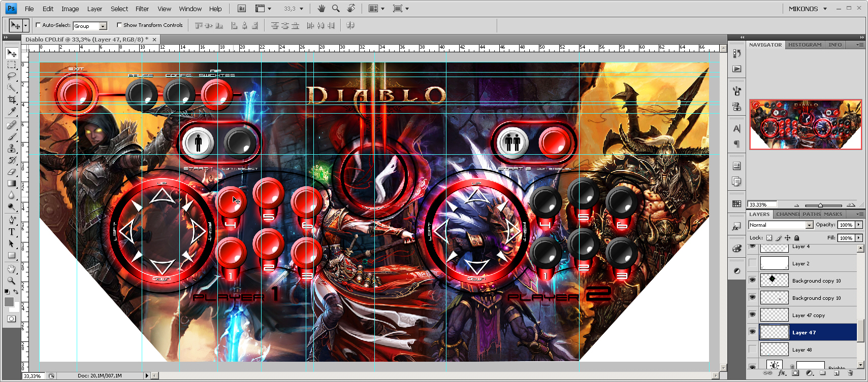
Task: Select the Gradient tool
Action: pos(11,183)
